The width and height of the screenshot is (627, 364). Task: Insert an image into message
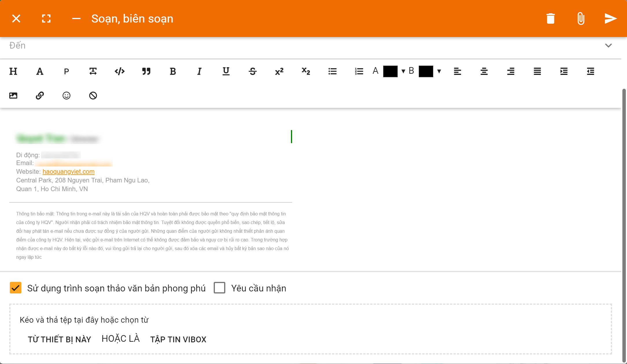(x=13, y=95)
